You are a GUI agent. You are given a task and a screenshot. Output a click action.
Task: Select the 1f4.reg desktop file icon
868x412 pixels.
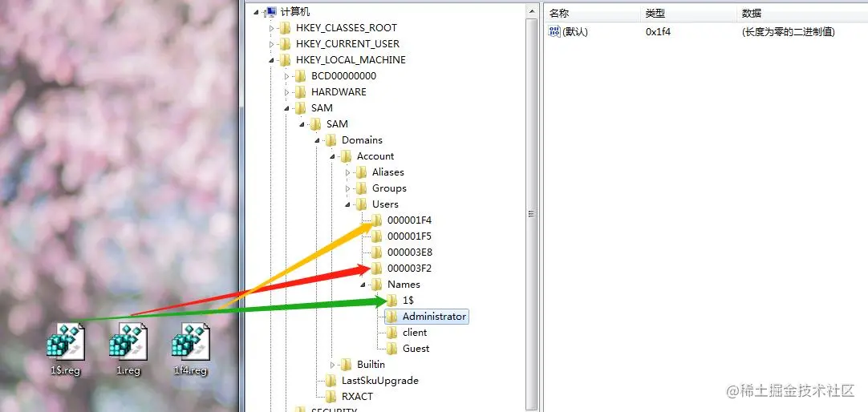click(190, 341)
